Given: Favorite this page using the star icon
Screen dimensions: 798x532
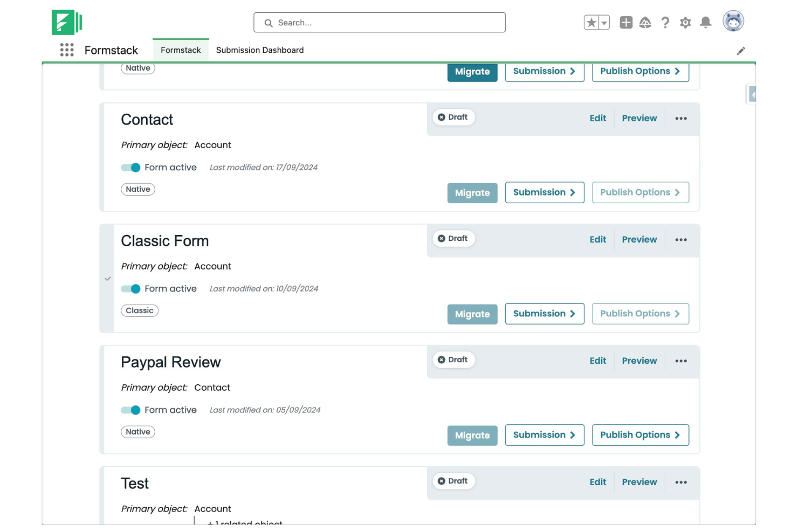Looking at the screenshot, I should pos(591,23).
